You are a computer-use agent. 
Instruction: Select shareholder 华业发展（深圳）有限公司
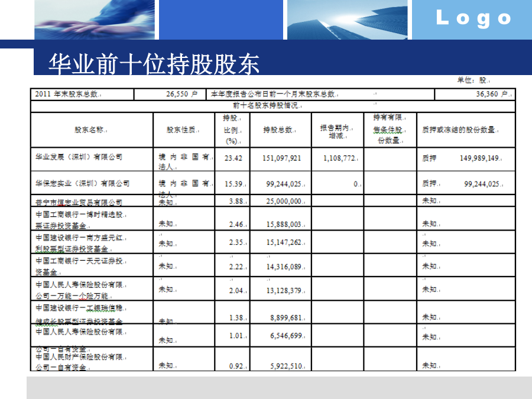[79, 157]
